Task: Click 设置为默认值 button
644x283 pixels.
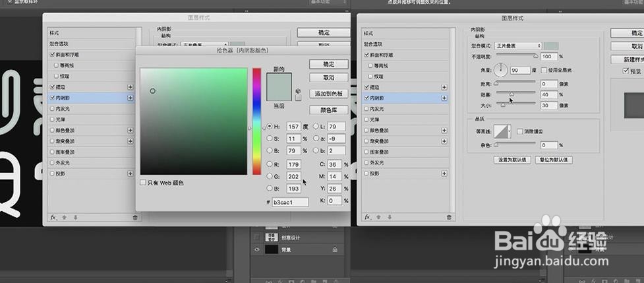Action: 512,160
